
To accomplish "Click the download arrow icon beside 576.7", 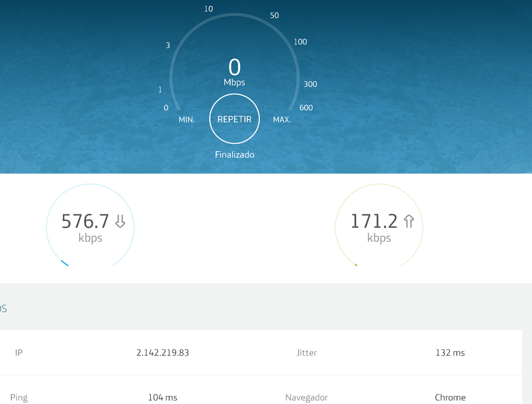I will coord(120,221).
